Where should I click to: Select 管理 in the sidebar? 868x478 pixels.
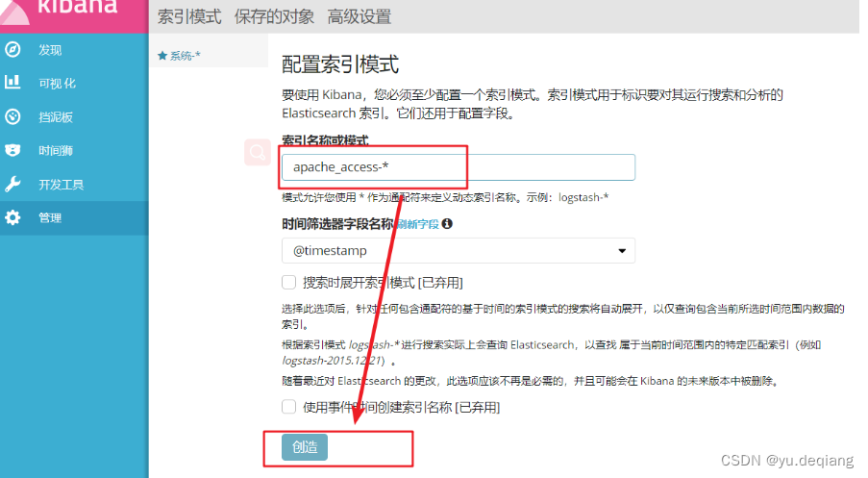click(50, 217)
